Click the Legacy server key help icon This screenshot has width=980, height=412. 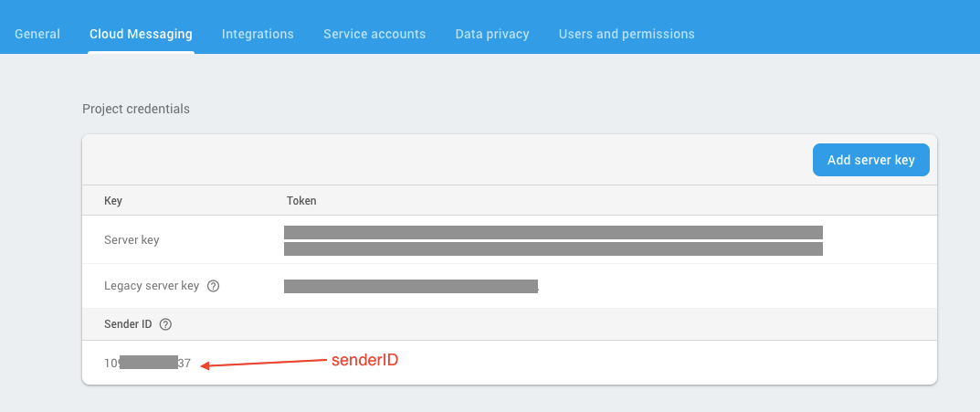click(x=213, y=286)
